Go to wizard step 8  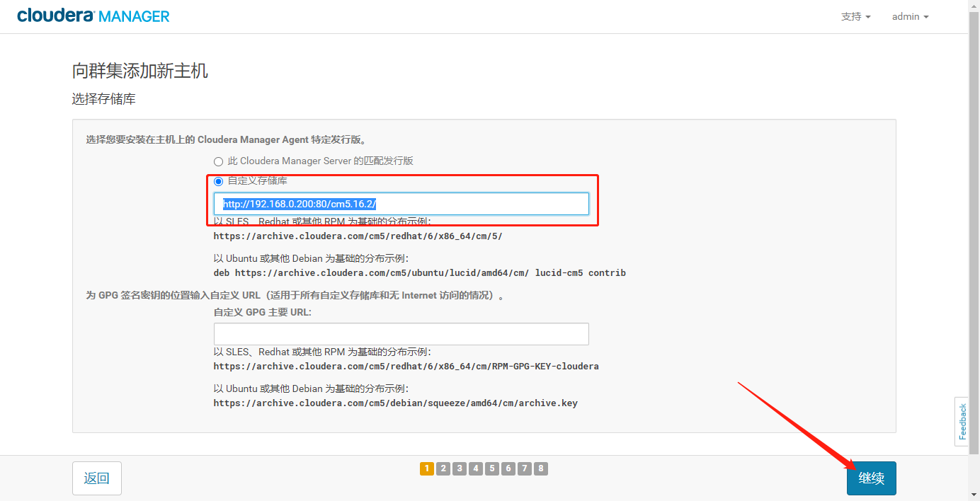click(x=541, y=468)
